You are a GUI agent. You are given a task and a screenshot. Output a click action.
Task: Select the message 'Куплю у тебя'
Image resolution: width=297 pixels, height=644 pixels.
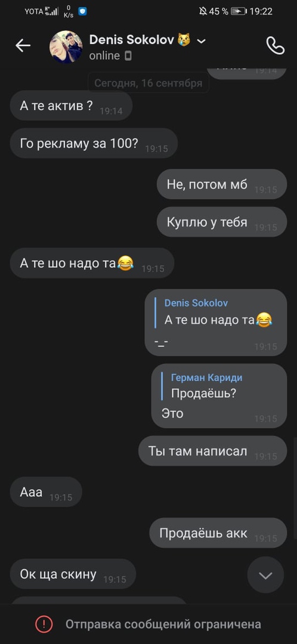[222, 222]
